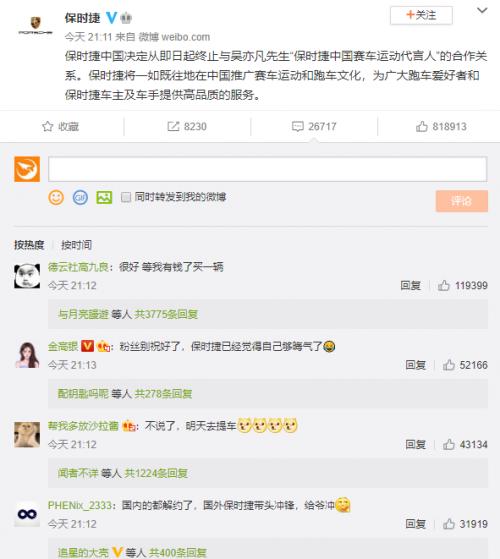Image resolution: width=500 pixels, height=559 pixels.
Task: Like 金高银's comment showing 52166 likes
Action: (x=465, y=365)
